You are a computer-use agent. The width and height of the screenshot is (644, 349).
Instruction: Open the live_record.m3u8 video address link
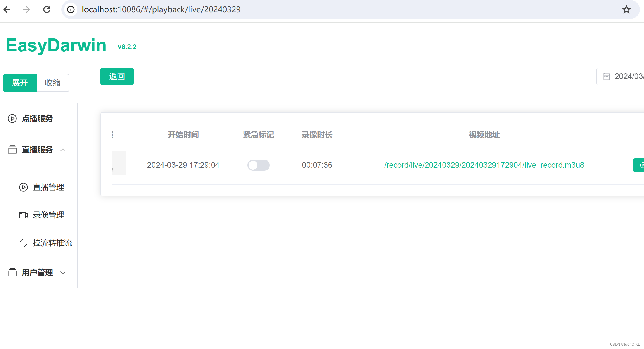coord(484,165)
